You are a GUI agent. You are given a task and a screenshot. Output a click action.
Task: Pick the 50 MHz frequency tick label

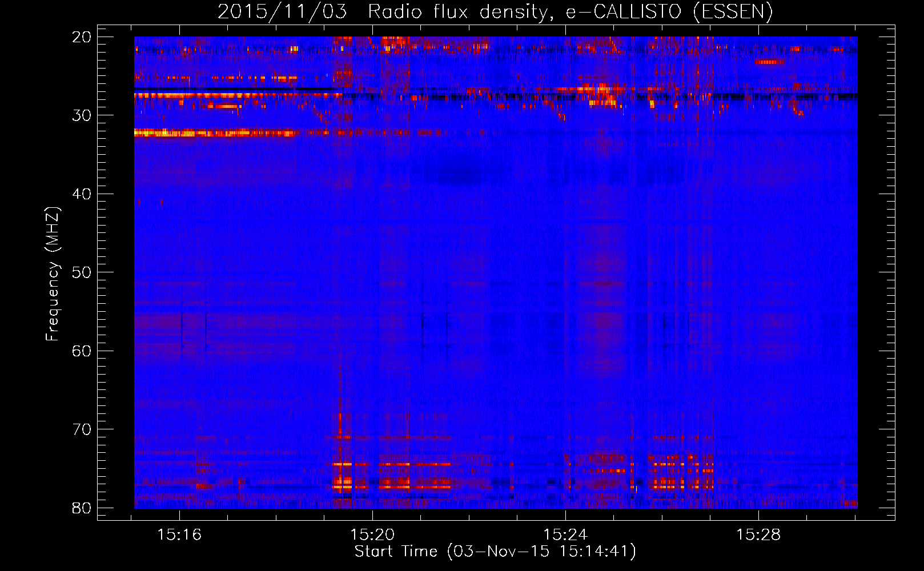pos(82,272)
